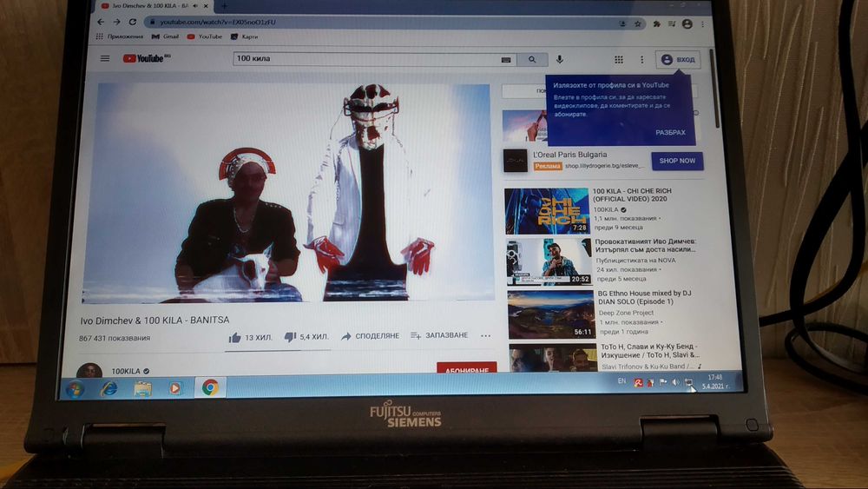Open 100 KILA - CHI CHE RICH title link
The width and height of the screenshot is (868, 489).
(632, 195)
